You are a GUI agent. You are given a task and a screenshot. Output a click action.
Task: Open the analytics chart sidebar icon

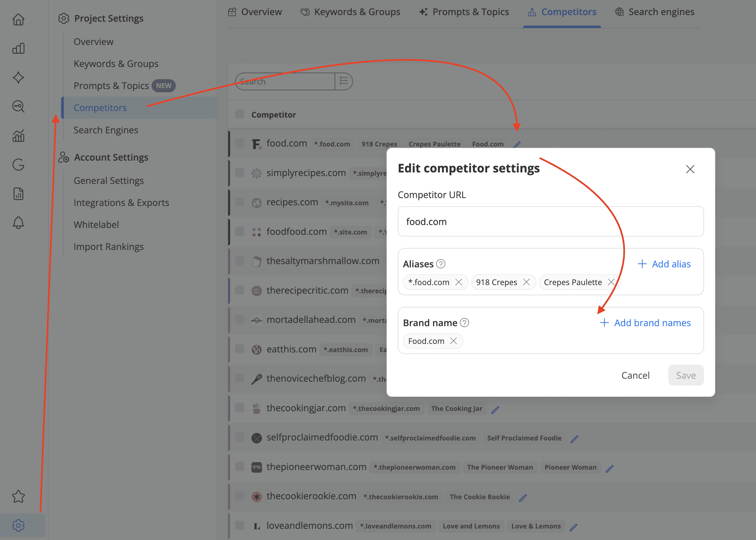(x=18, y=136)
